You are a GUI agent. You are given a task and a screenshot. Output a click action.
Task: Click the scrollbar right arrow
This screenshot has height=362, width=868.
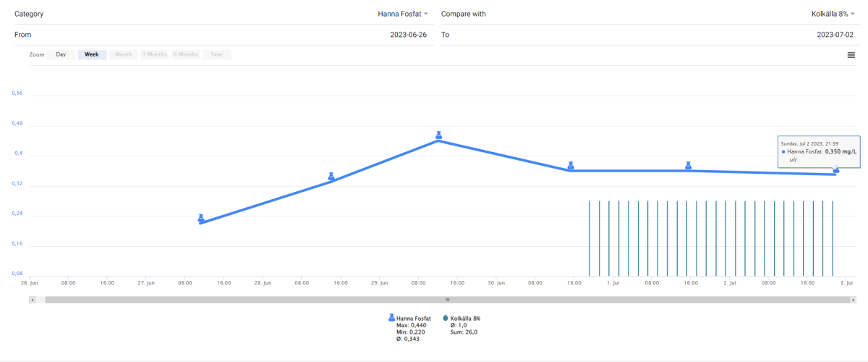pos(854,299)
